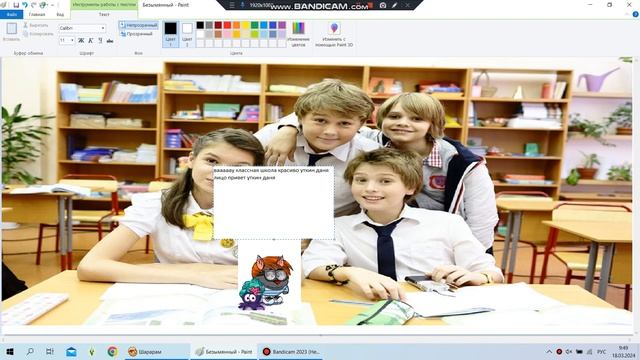Pick the pink color swatch
640x360 pixels.
227,34
